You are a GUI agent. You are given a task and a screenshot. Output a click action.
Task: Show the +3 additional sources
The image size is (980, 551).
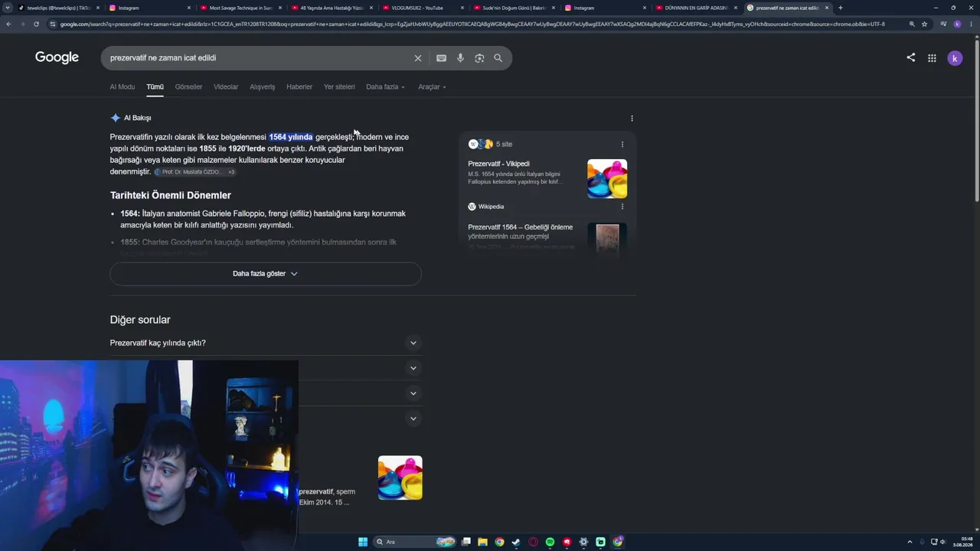pyautogui.click(x=231, y=172)
